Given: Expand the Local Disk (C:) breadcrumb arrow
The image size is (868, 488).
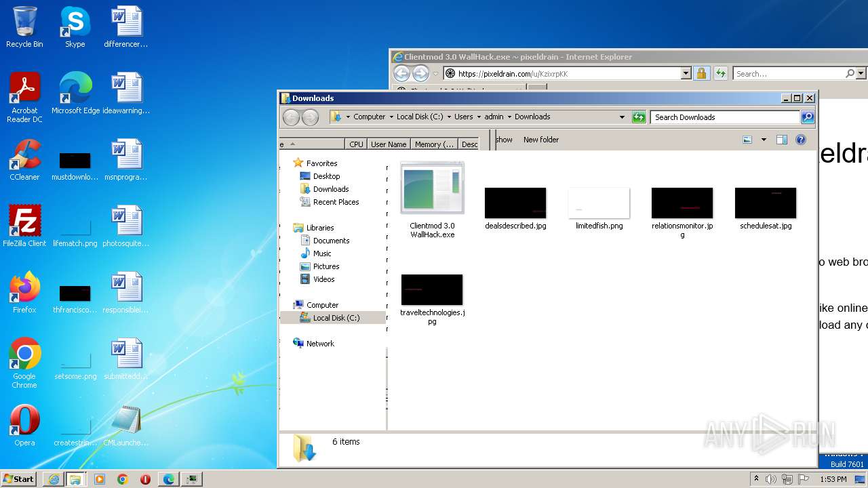Looking at the screenshot, I should tap(449, 117).
